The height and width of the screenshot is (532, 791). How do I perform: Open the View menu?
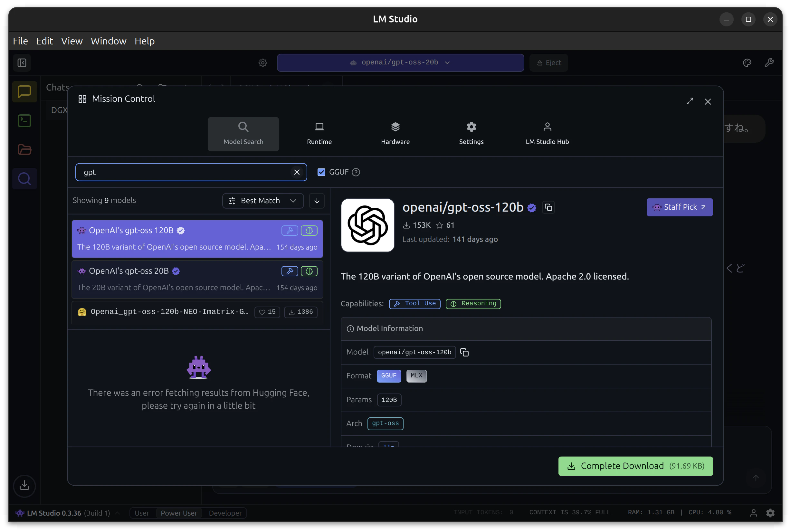71,41
